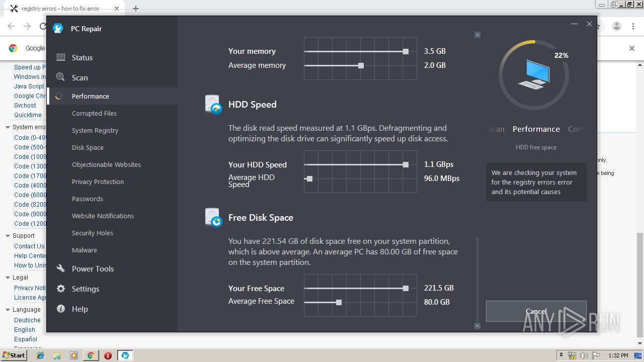
Task: Click the Average memory slider handle
Action: tap(361, 65)
